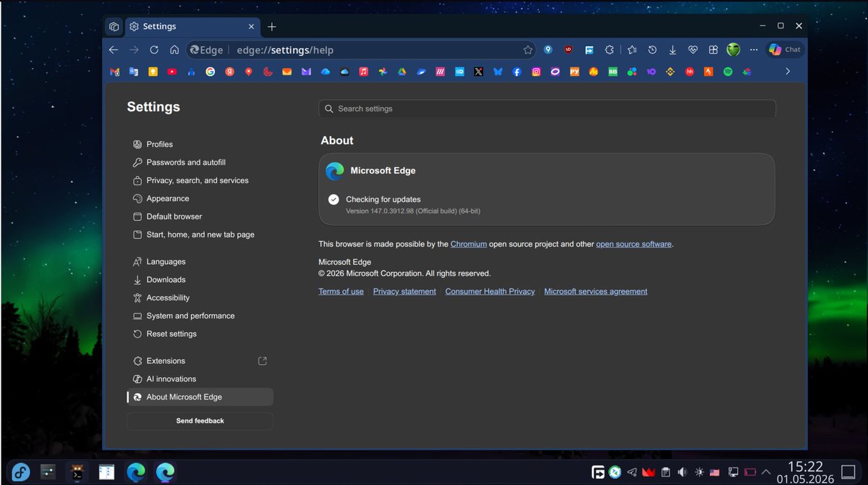Viewport: 868px width, 485px height.
Task: Open Profiles settings
Action: [200, 144]
